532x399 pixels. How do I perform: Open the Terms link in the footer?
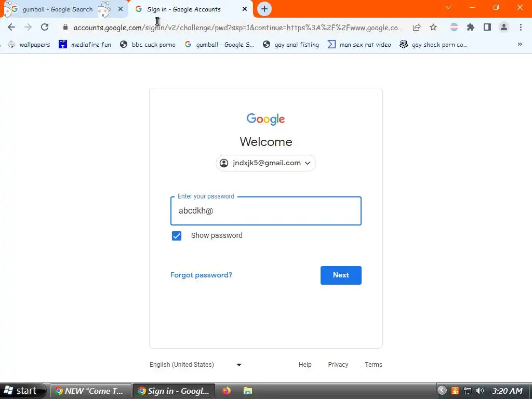[x=373, y=364]
